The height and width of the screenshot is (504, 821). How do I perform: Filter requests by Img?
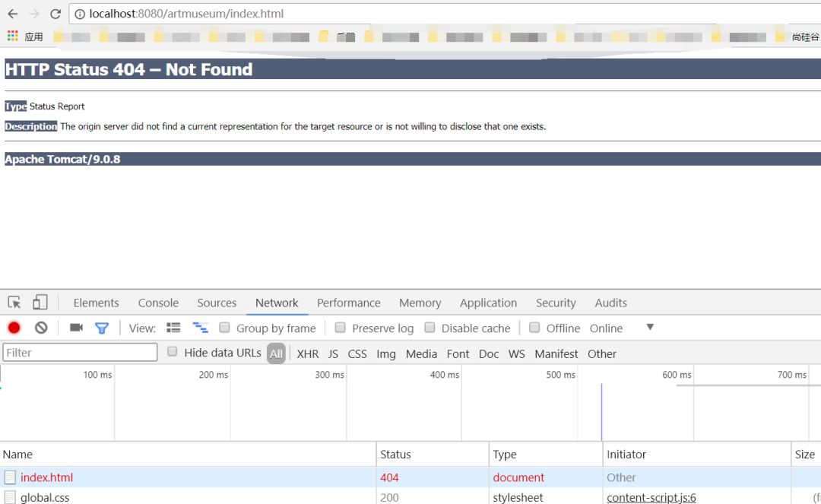(386, 353)
